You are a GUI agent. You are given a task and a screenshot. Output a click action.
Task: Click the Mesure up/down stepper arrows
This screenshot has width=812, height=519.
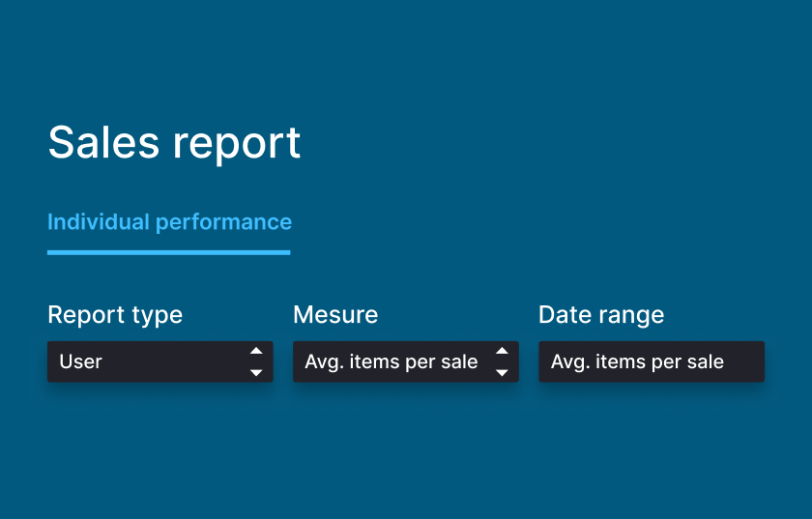pos(502,361)
